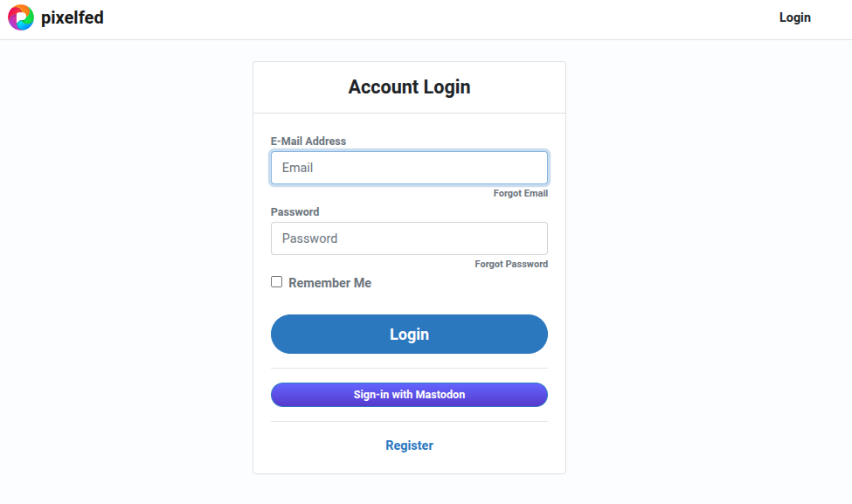Enable the Remember Me checkbox

pos(277,282)
